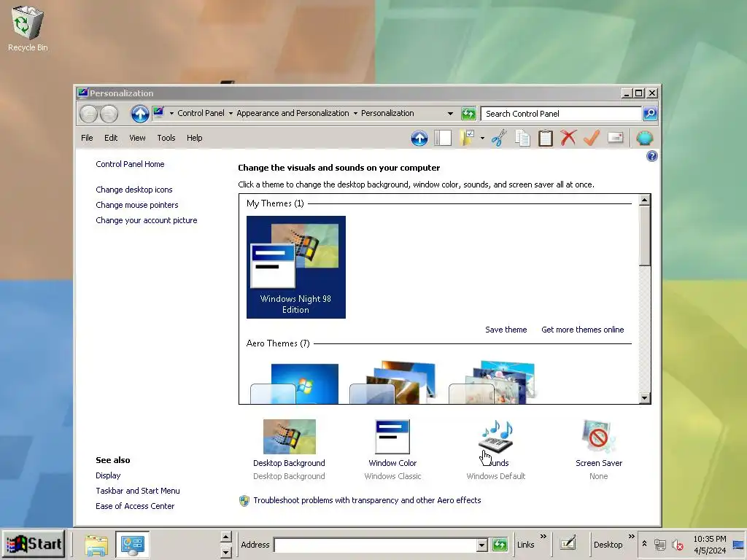Click the search magnifier button
This screenshot has height=560, width=747.
tap(650, 113)
